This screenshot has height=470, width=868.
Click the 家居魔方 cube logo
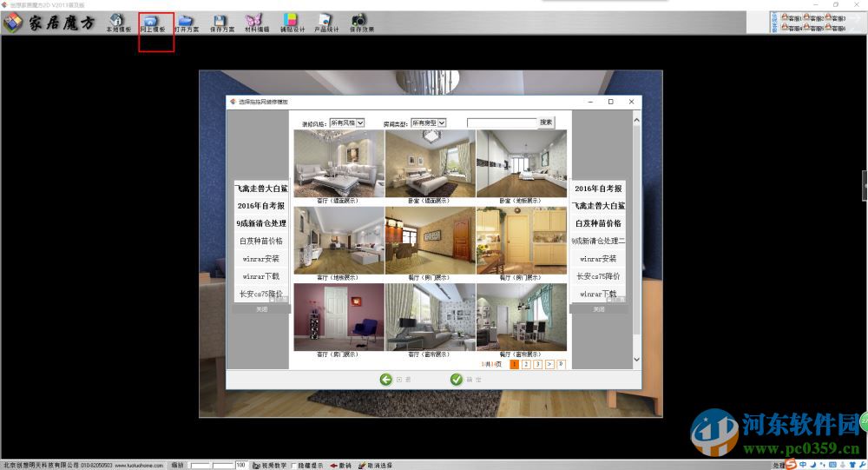click(x=13, y=23)
